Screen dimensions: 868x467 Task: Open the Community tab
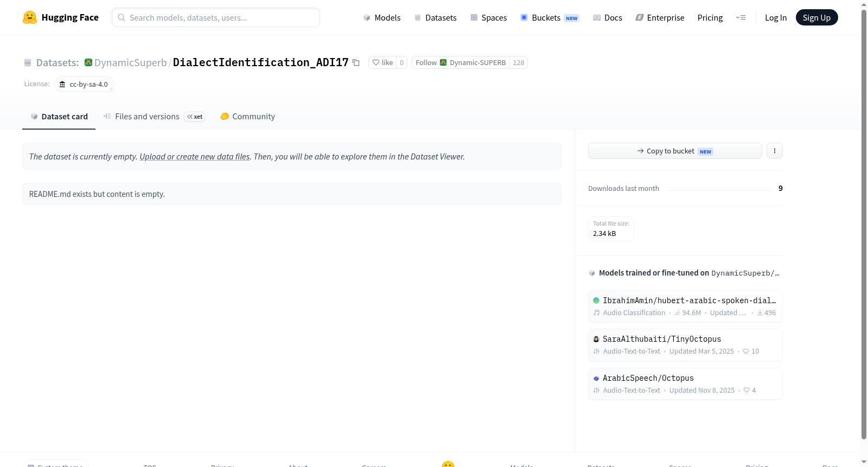click(247, 117)
